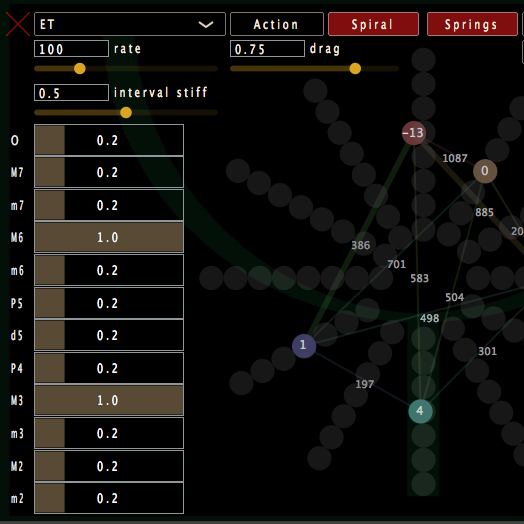Viewport: 524px width, 524px height.
Task: Set the O interval stiffness bar
Action: click(109, 140)
